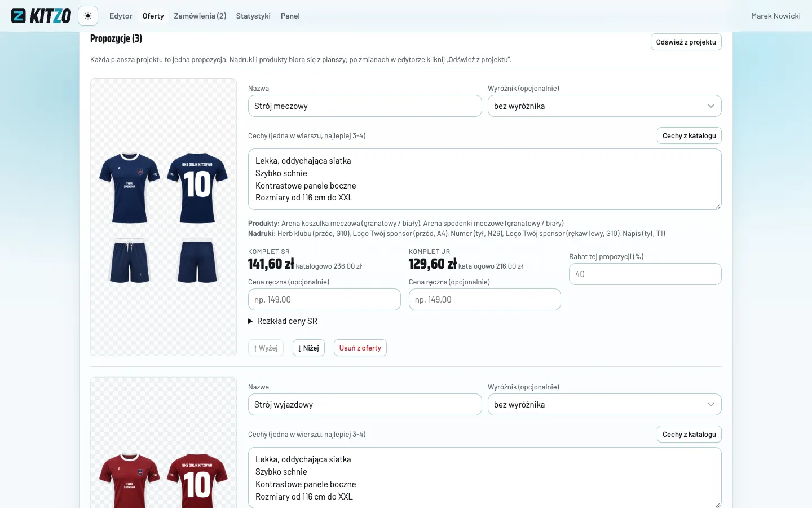Viewport: 812px width, 508px height.
Task: Click the Propozycje (3) heading
Action: click(116, 38)
